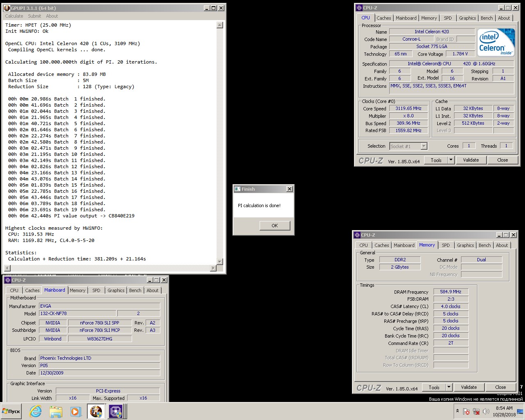Switch to Mainboard tab in CPU-Z CPU window
This screenshot has height=420, width=525.
406,18
